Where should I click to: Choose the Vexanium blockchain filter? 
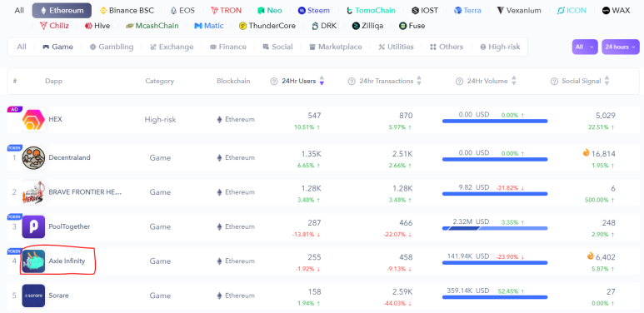coord(519,11)
